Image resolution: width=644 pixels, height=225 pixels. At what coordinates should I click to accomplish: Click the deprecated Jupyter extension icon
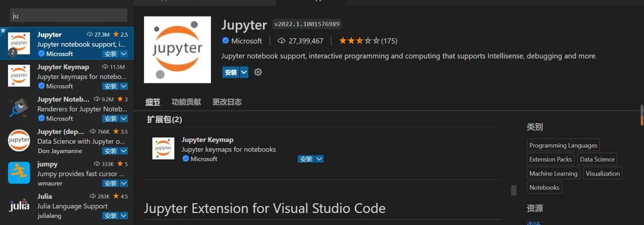[19, 140]
